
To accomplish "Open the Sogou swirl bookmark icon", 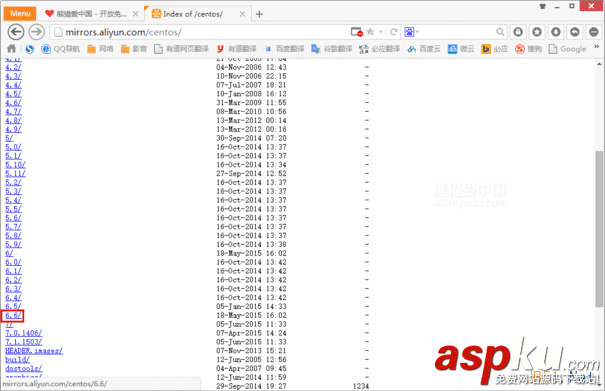I will click(x=29, y=49).
